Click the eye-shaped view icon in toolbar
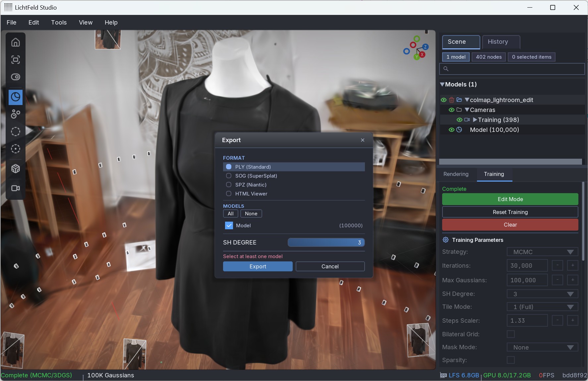This screenshot has width=588, height=381. click(x=16, y=77)
